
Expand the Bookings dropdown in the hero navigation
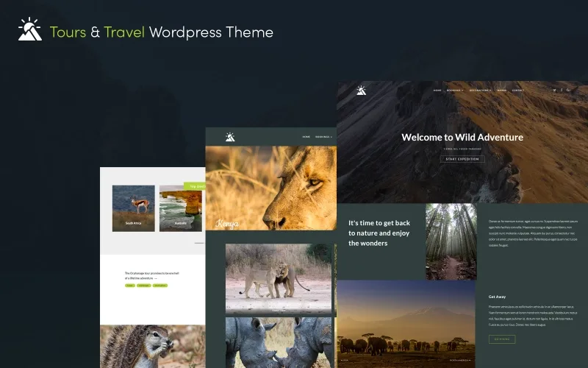pyautogui.click(x=455, y=90)
